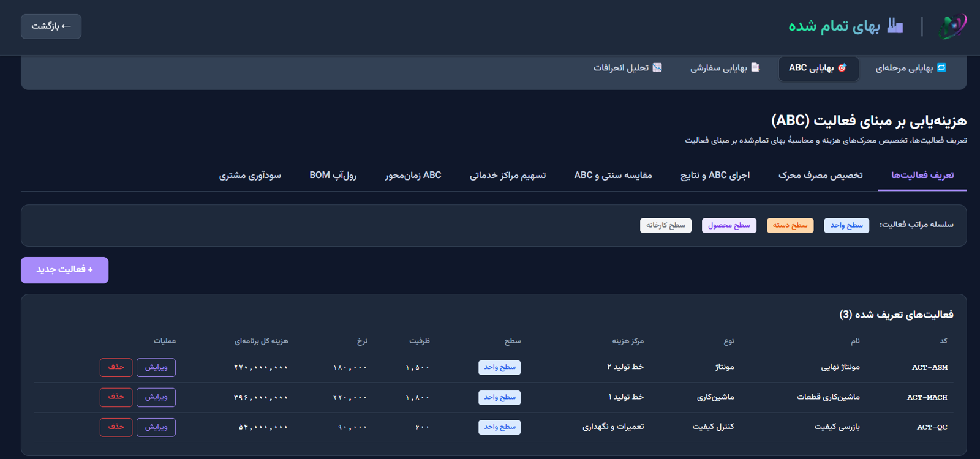Delete the ACT-QC activity row
The width and height of the screenshot is (980, 459).
point(116,427)
